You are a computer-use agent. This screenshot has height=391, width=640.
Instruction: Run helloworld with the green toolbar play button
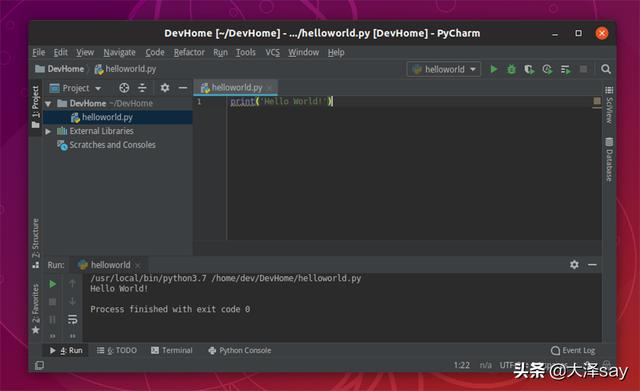click(493, 69)
